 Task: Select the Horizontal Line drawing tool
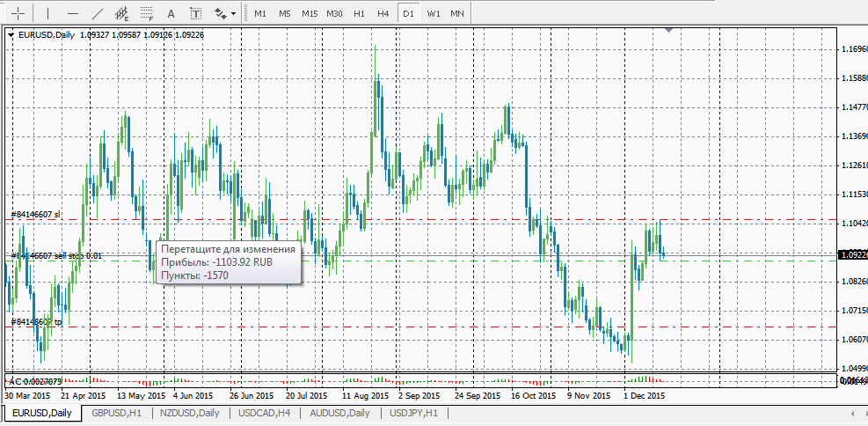72,13
